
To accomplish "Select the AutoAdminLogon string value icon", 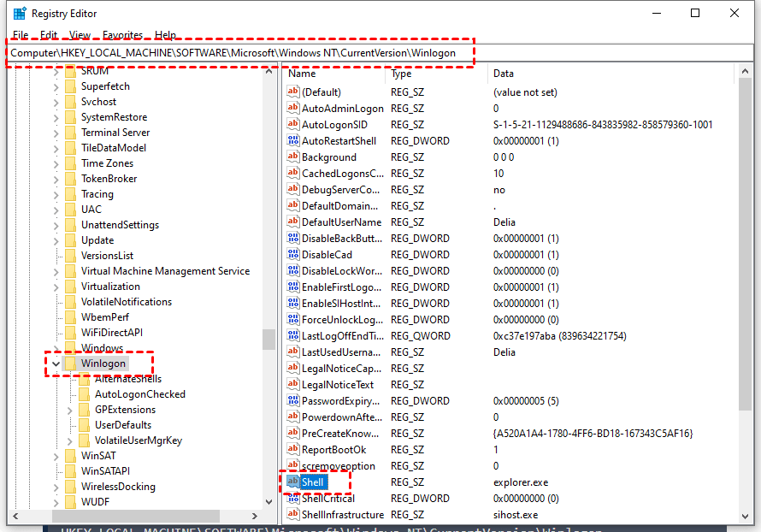I will (292, 108).
